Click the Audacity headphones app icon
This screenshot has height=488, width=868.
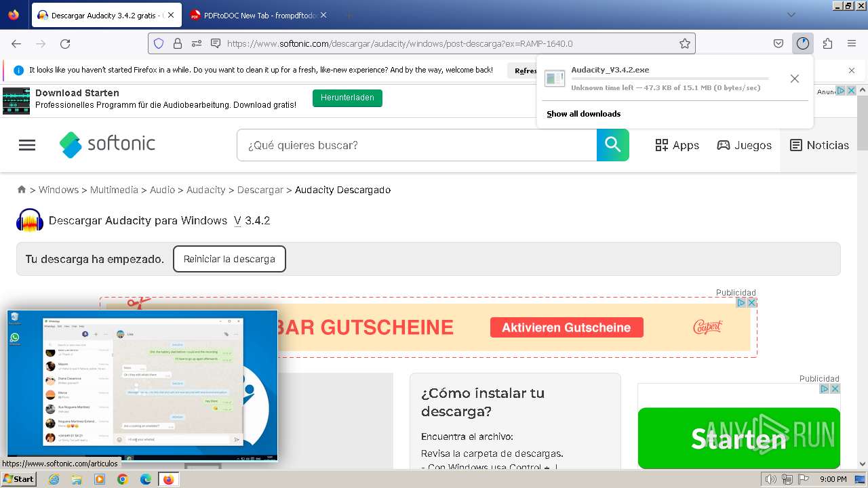point(30,221)
